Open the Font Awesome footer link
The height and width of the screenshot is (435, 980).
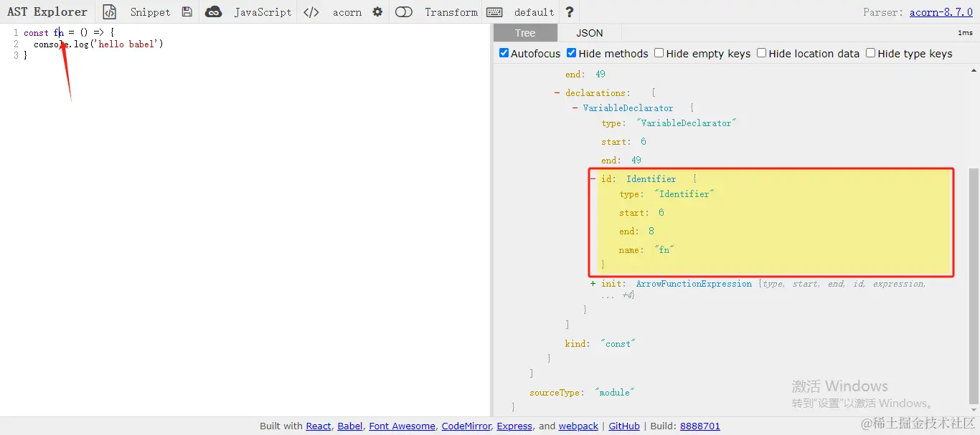pos(402,426)
